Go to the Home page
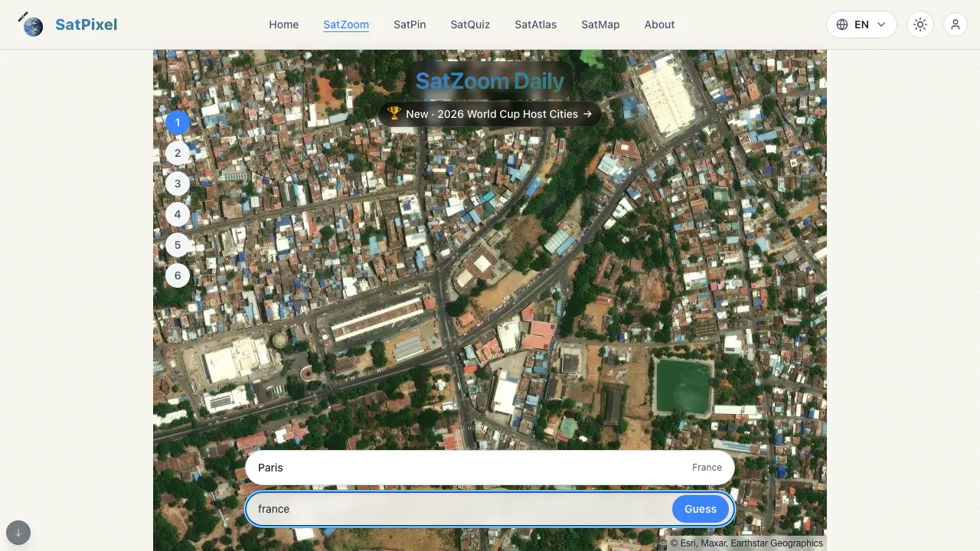The width and height of the screenshot is (980, 551). pyautogui.click(x=283, y=24)
